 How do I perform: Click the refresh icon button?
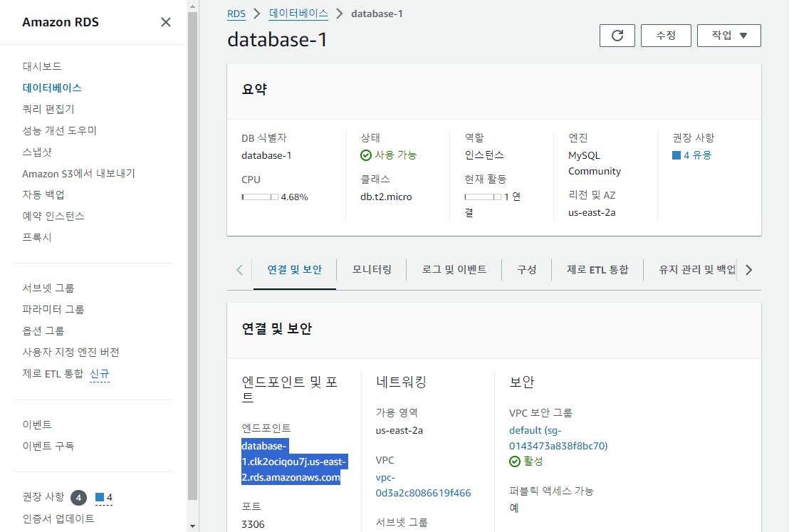617,36
